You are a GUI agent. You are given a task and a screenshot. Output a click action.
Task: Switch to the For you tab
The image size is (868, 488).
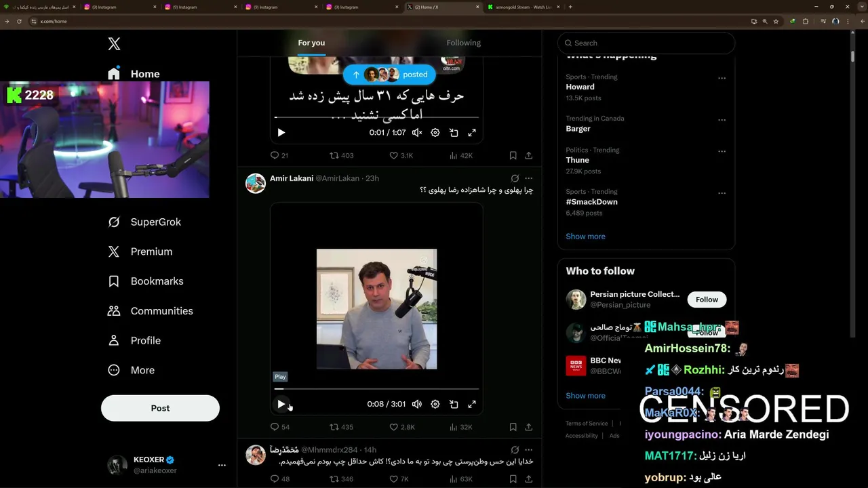point(311,43)
